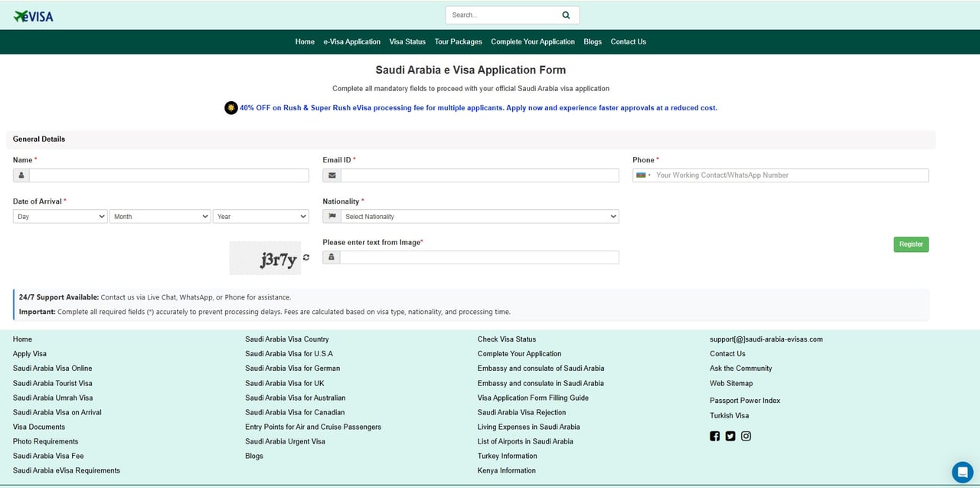This screenshot has height=488, width=980.
Task: Refresh the captcha image
Action: tap(306, 258)
